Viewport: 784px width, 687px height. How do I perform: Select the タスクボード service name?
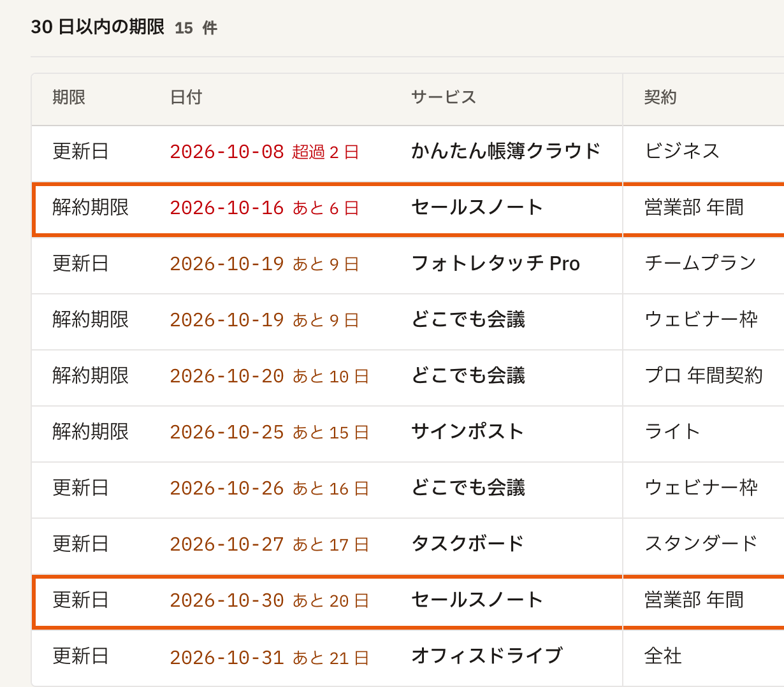tap(468, 544)
